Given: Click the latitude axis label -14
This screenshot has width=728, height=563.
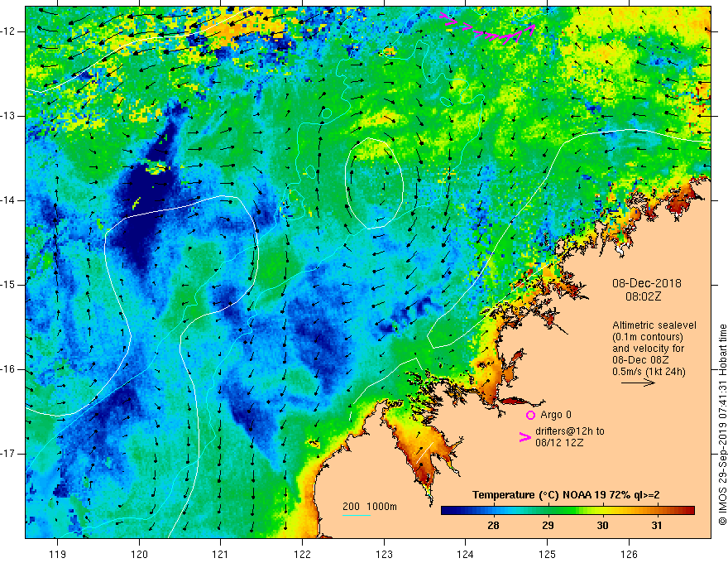Looking at the screenshot, I should (9, 200).
